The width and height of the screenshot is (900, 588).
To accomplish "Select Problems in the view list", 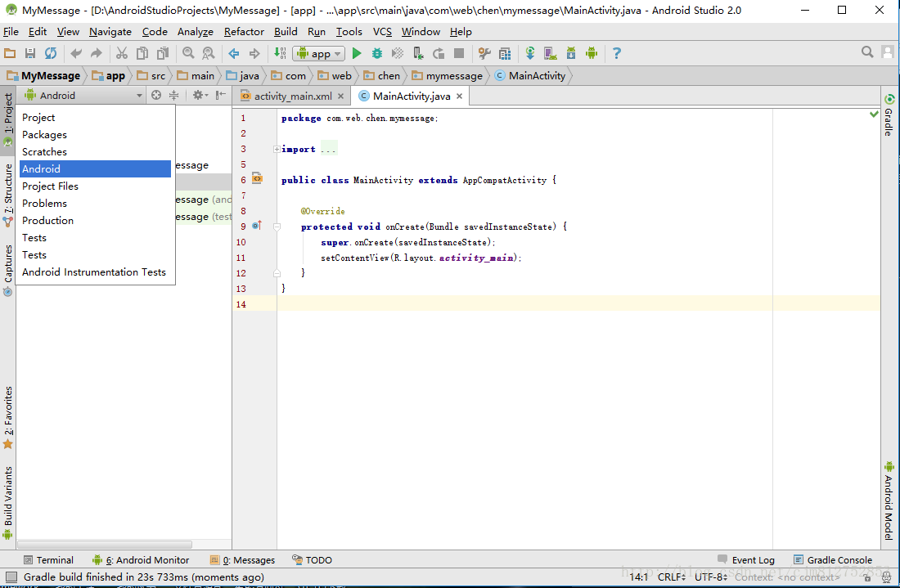I will pyautogui.click(x=95, y=203).
